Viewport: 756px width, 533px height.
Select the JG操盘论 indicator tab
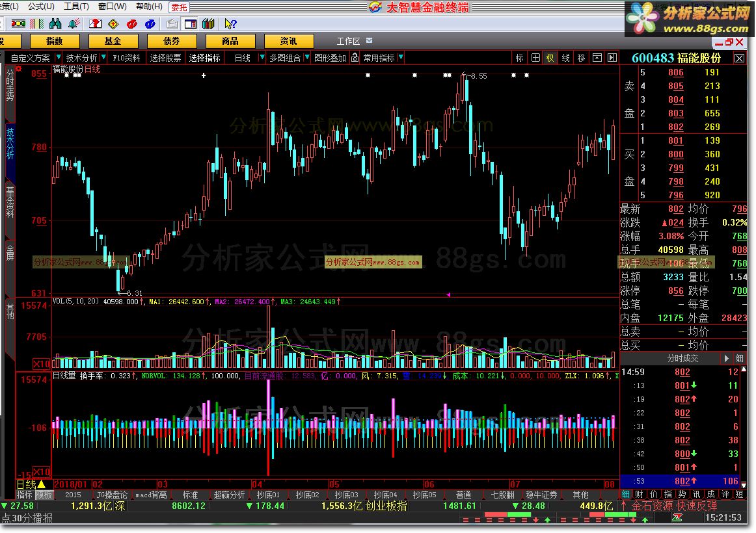(112, 495)
